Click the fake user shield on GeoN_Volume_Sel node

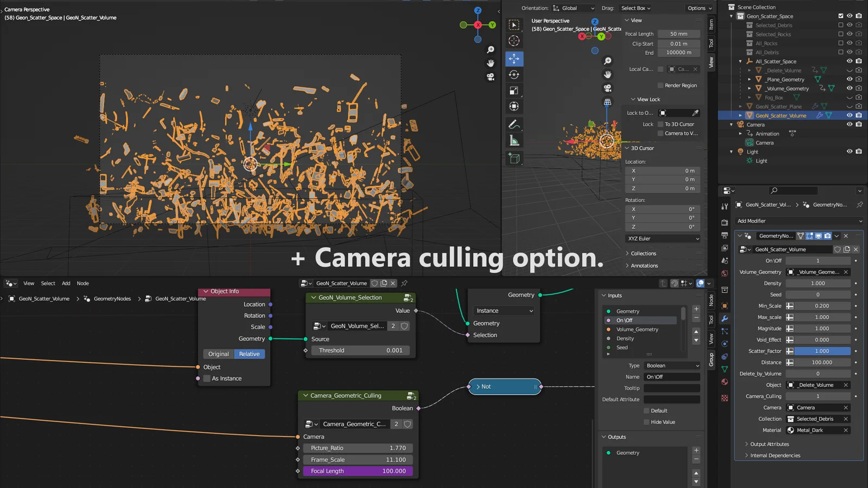point(404,326)
